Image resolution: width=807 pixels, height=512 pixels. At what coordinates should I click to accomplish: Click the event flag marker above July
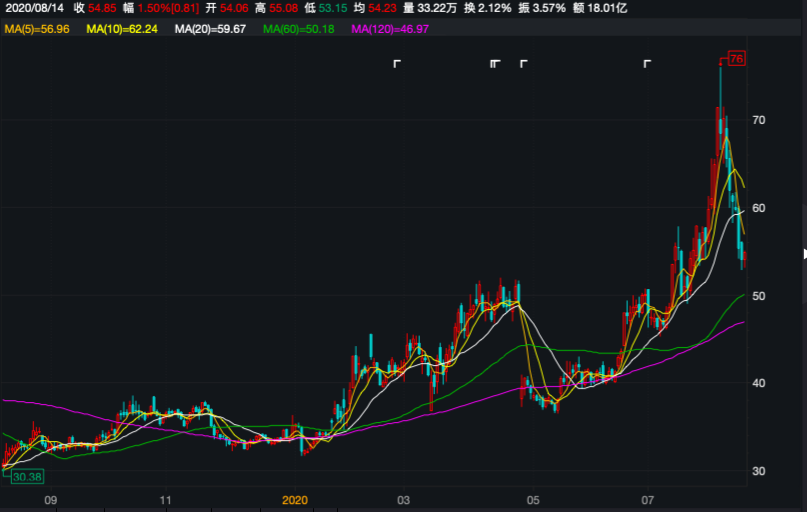(x=647, y=64)
